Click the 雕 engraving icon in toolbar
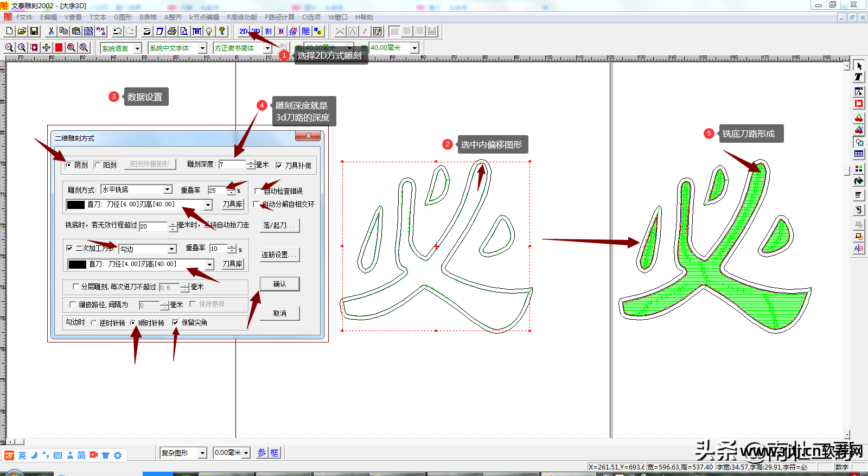Screen dimensions: 868x476 point(306,31)
